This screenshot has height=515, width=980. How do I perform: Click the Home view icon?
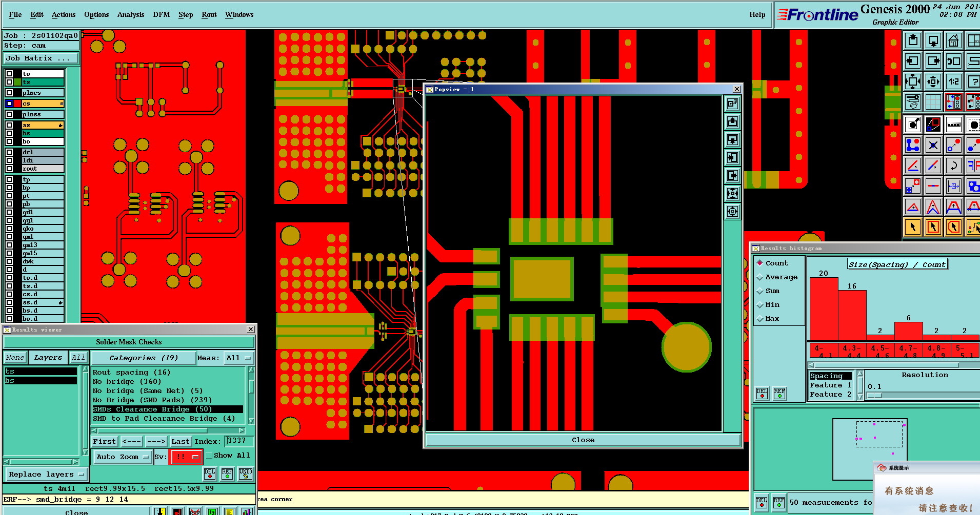(x=953, y=40)
